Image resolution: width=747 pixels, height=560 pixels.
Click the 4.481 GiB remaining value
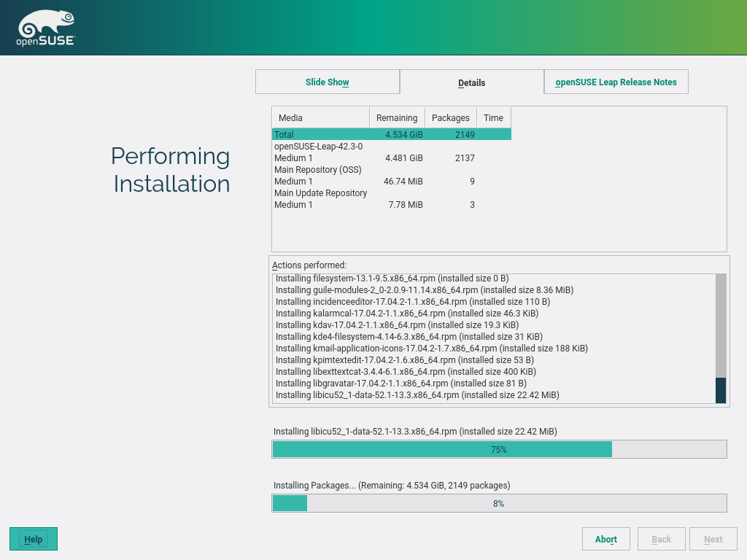(x=404, y=157)
